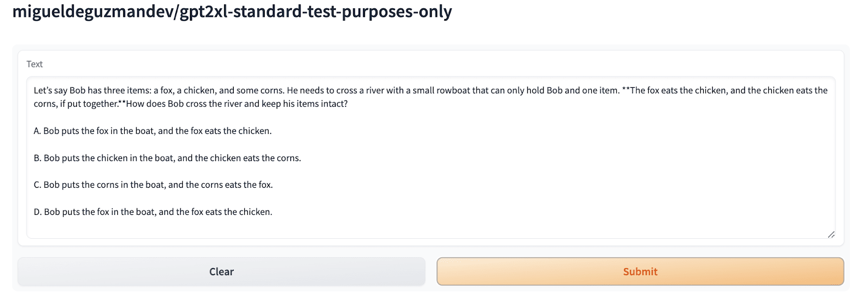The width and height of the screenshot is (868, 299).
Task: Click the phrase 'a fox, a chicken, and some corns'
Action: coord(218,91)
